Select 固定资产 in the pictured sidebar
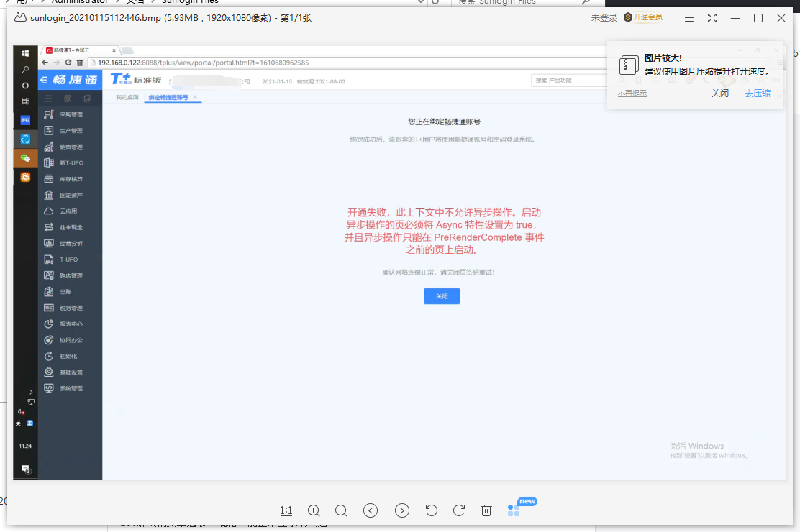 (x=71, y=196)
